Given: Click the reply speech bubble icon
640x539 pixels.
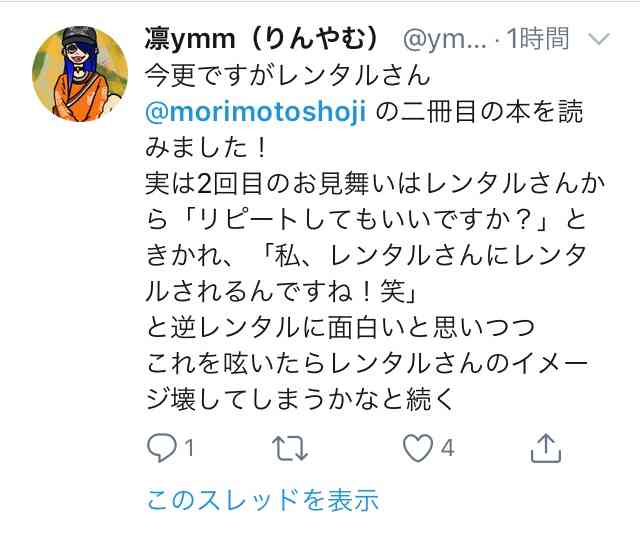Looking at the screenshot, I should 162,448.
